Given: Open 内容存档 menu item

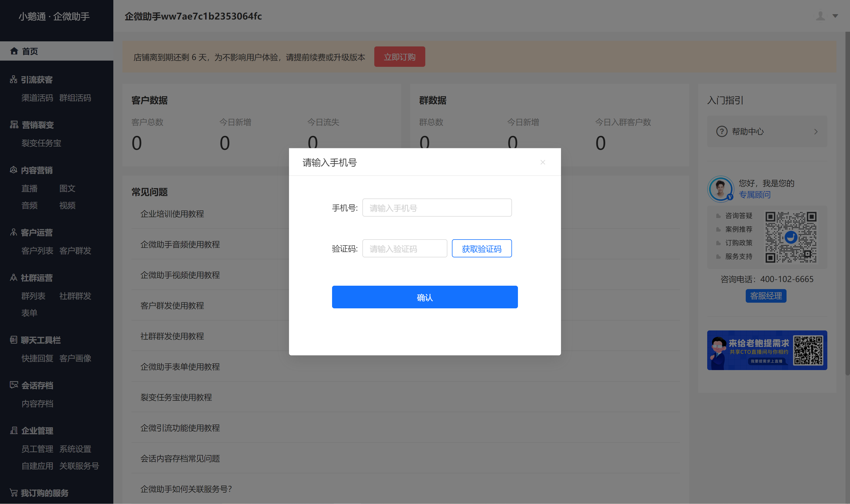Looking at the screenshot, I should pyautogui.click(x=37, y=403).
